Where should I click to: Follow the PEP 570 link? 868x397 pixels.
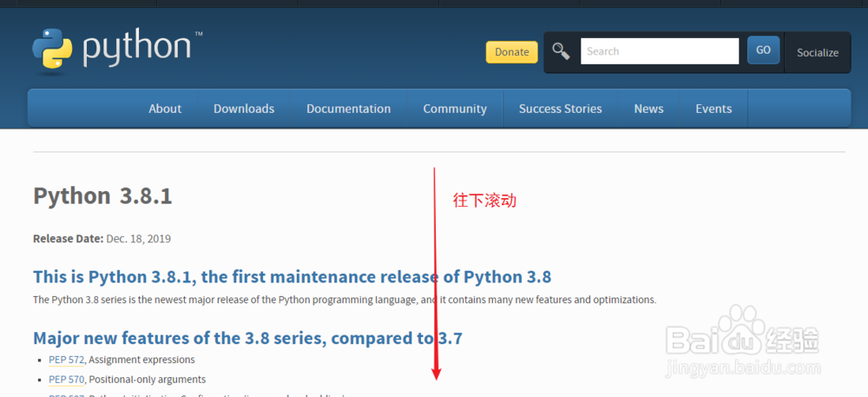66,380
